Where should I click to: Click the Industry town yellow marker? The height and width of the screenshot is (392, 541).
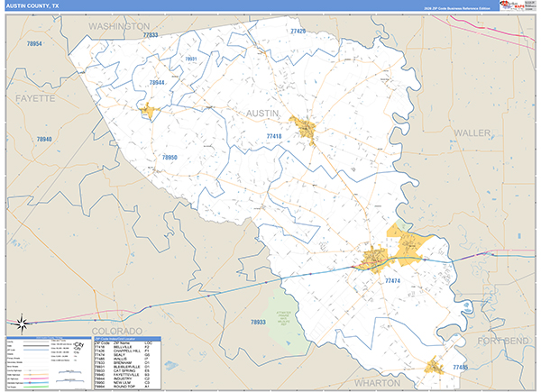148,112
